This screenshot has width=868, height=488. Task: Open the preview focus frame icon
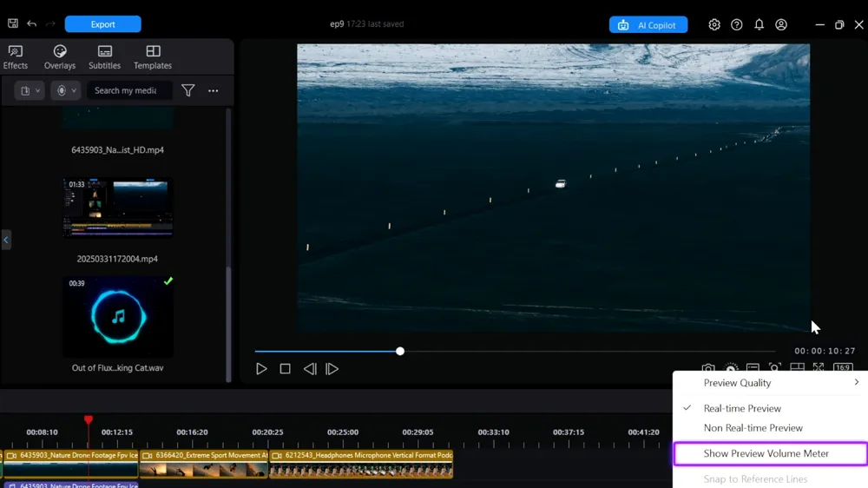tap(775, 368)
